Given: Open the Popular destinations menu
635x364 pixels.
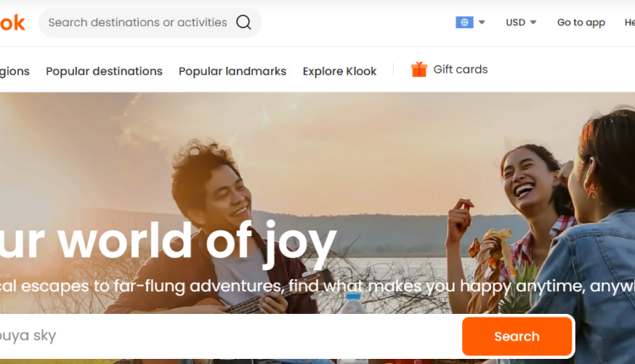Looking at the screenshot, I should (x=104, y=71).
